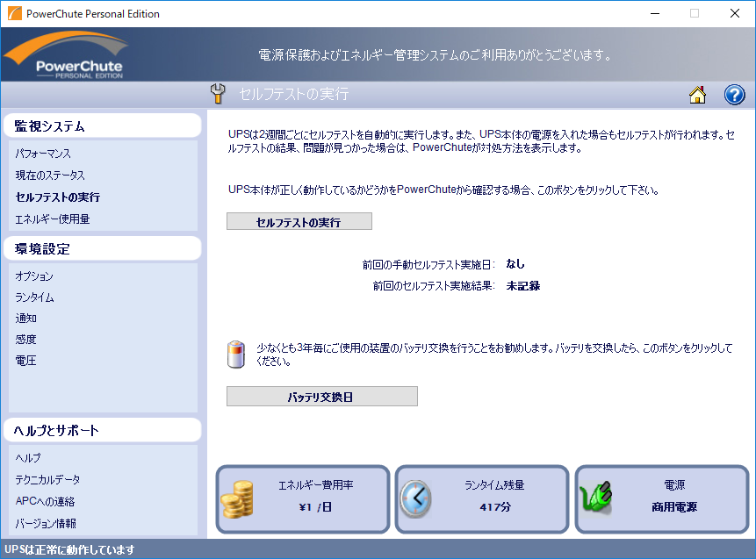
Task: Open the エネルギー費用率 panel
Action: (x=303, y=499)
